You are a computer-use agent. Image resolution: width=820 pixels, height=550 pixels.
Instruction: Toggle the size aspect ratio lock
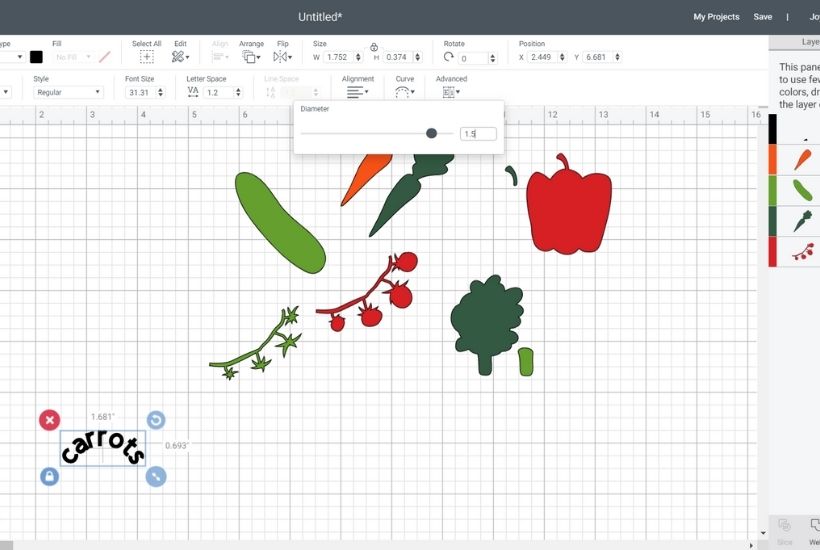coord(374,48)
